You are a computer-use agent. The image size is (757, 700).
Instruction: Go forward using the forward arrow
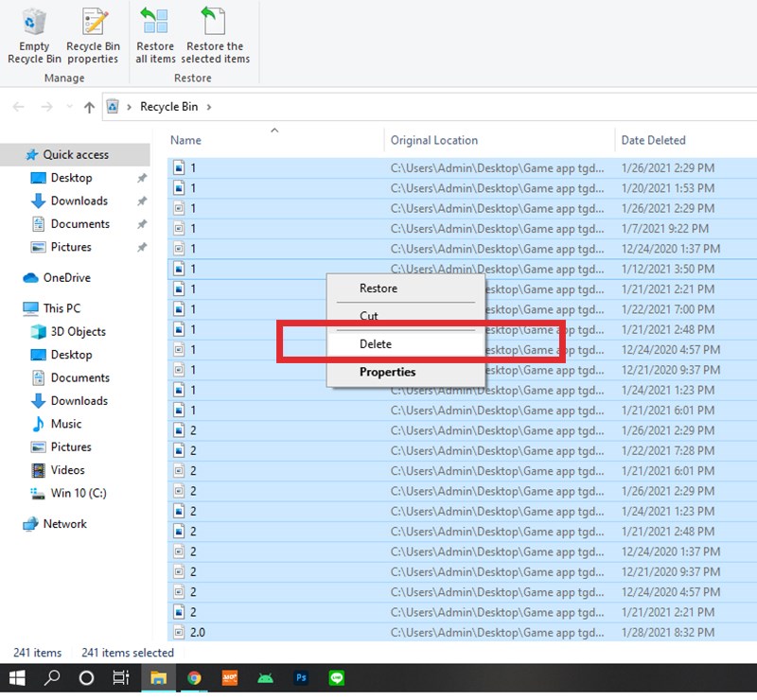46,107
